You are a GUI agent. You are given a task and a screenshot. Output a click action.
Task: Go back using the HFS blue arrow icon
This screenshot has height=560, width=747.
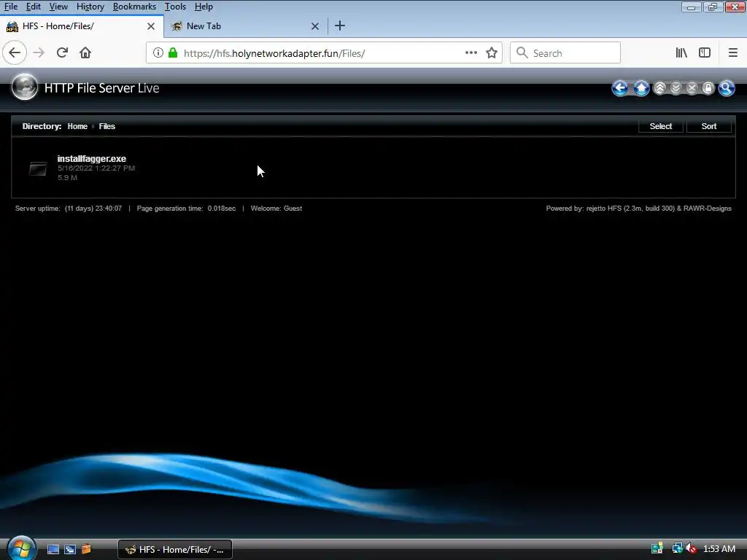click(x=620, y=88)
